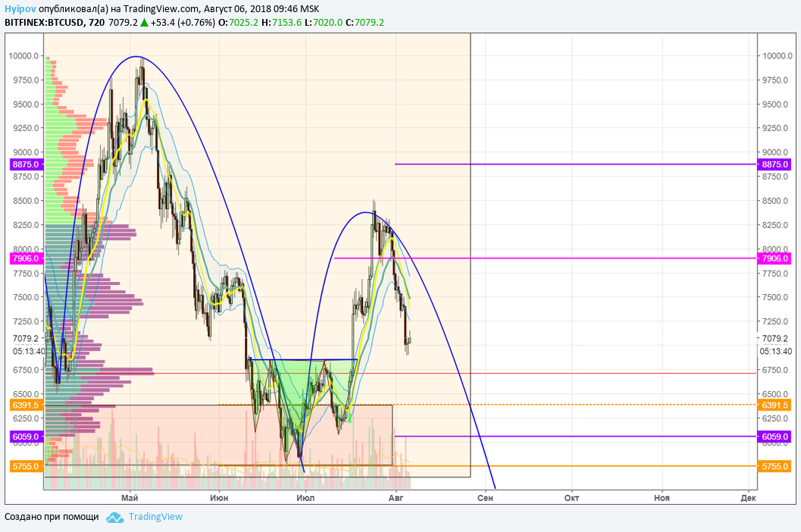Click the TradingView cloud logo icon
Image resolution: width=801 pixels, height=532 pixels.
click(115, 517)
